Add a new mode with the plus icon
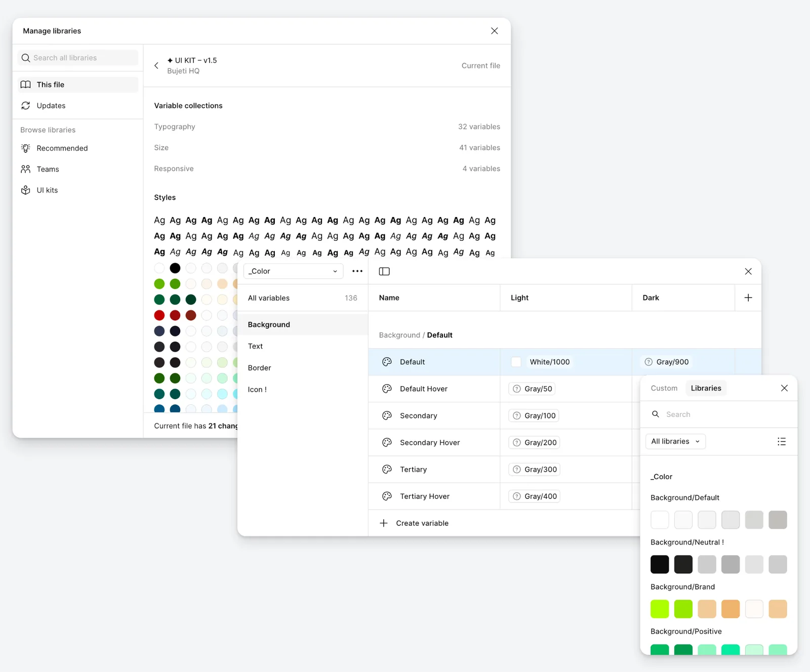 [x=748, y=298]
